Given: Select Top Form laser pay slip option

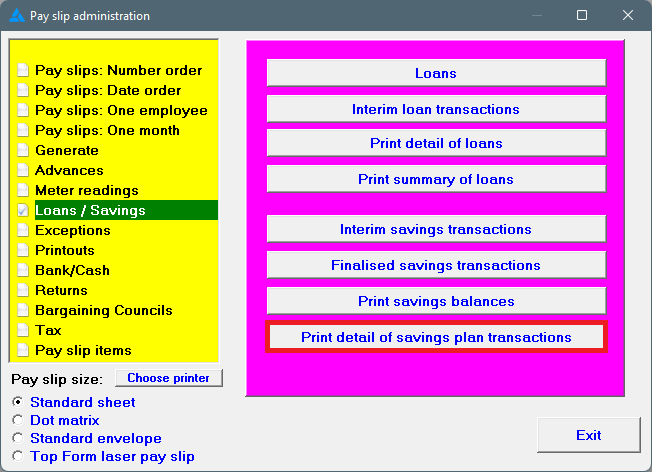Looking at the screenshot, I should point(18,456).
